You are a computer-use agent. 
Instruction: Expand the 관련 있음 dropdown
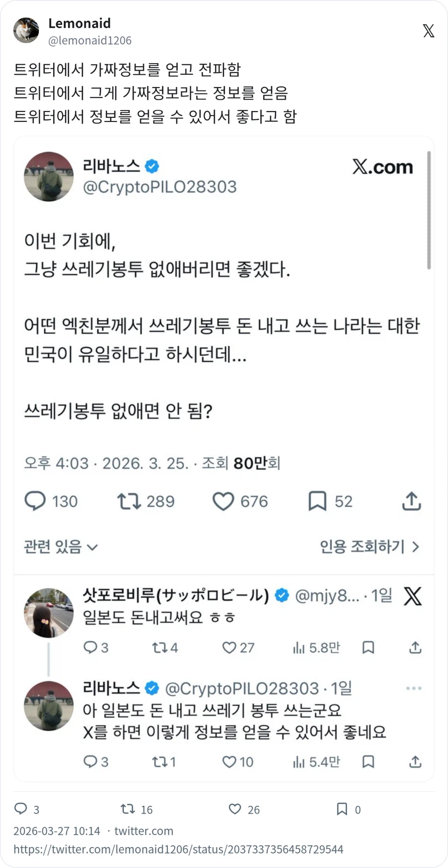pyautogui.click(x=60, y=546)
